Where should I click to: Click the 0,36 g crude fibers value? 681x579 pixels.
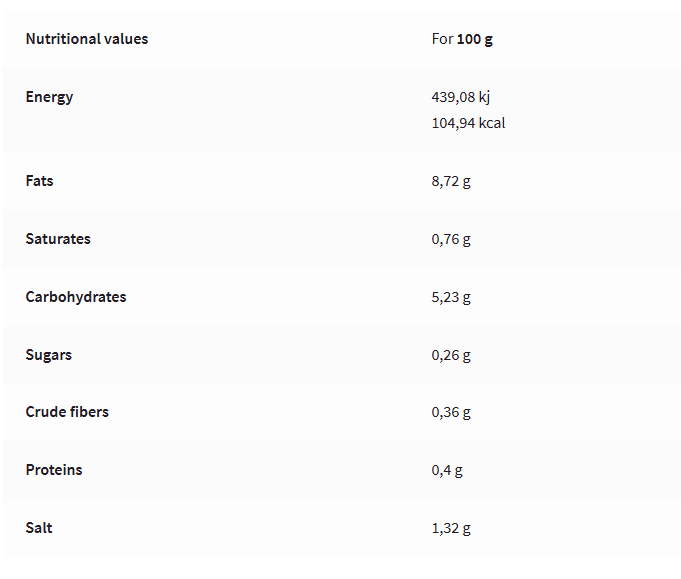pyautogui.click(x=451, y=412)
